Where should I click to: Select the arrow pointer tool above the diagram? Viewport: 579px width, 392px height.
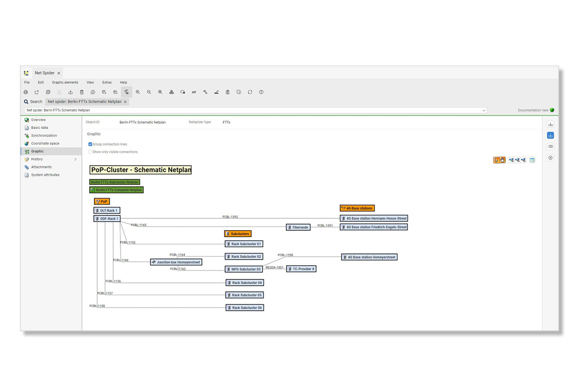(496, 160)
